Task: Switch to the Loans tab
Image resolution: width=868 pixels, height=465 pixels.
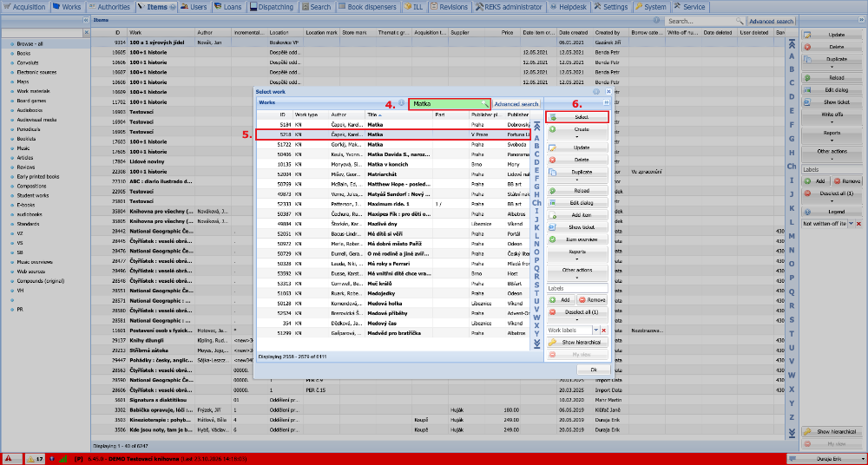Action: (x=228, y=7)
